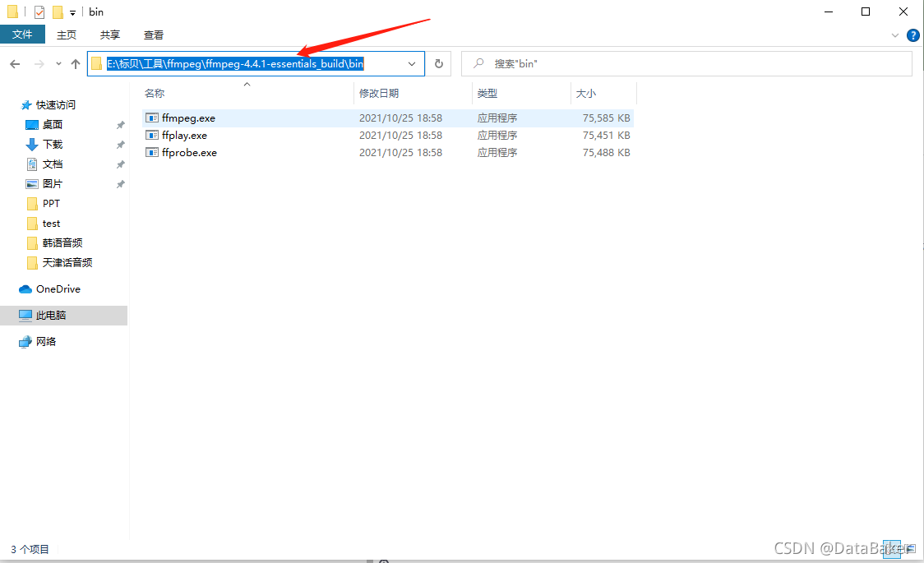Screen dimensions: 924x563
Task: Sort by the 大小 column header
Action: click(586, 93)
